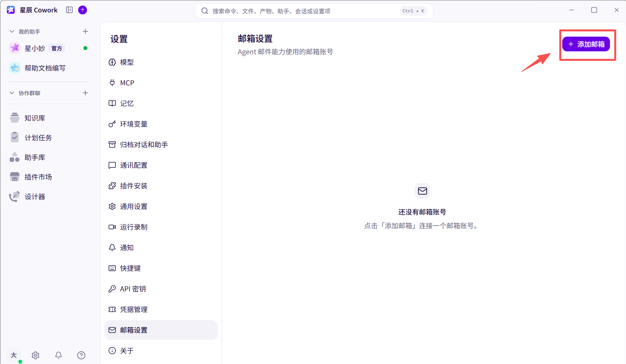Open the 帮助文档编写 assistant chat
Viewport: 626px width, 364px height.
[49, 68]
